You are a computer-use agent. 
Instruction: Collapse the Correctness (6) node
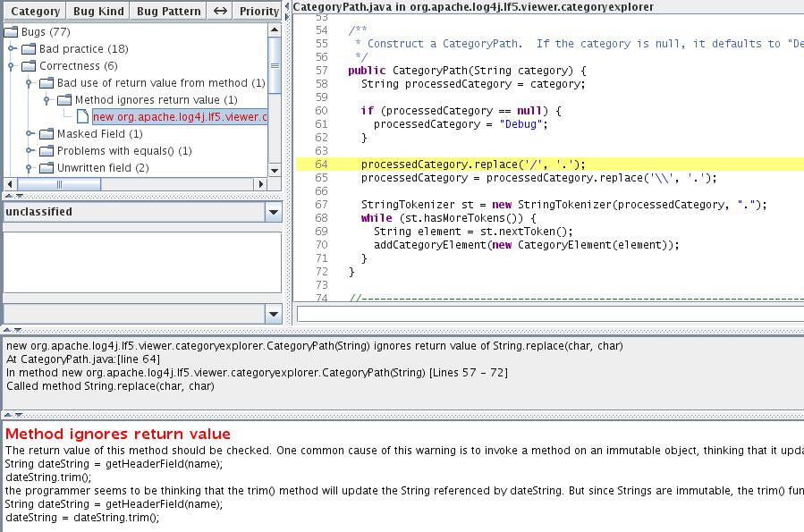(12, 66)
